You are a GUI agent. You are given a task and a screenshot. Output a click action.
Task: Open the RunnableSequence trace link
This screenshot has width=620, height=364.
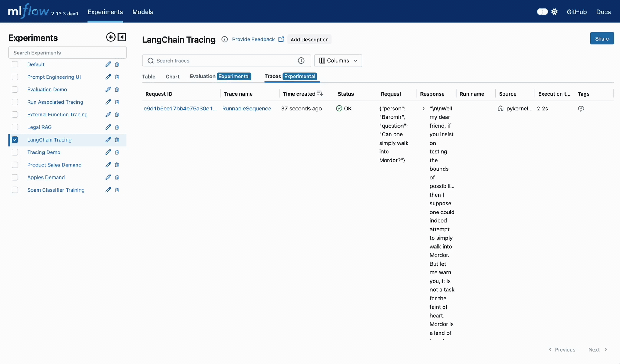point(246,108)
